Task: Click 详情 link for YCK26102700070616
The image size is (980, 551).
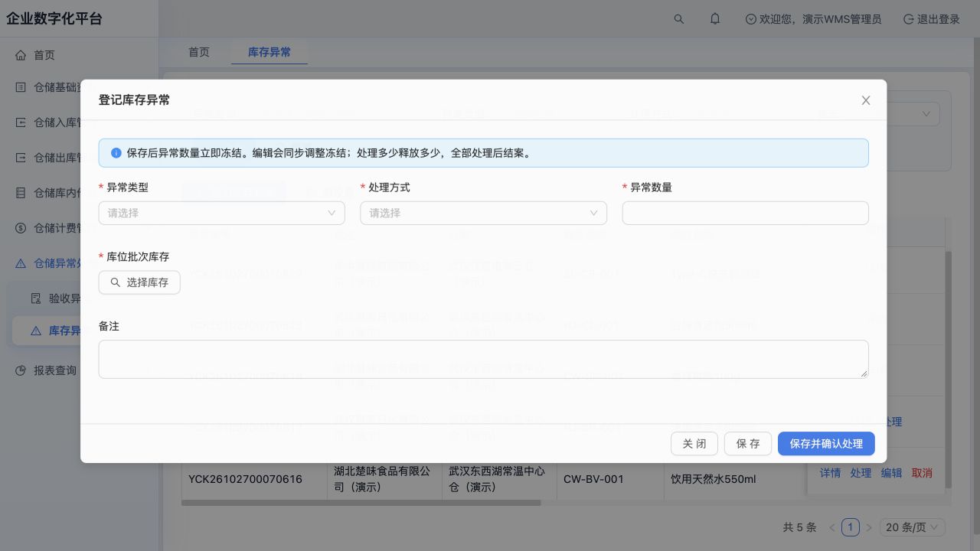Action: point(831,473)
